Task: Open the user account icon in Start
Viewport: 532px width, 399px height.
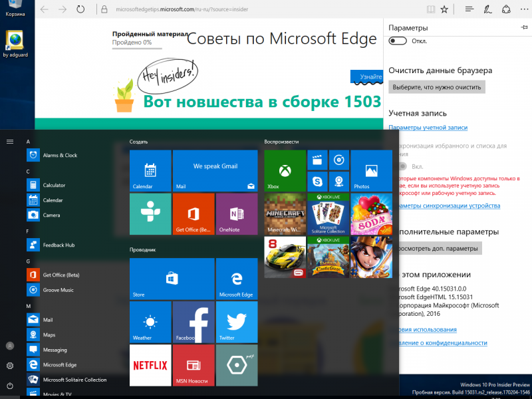Action: click(x=10, y=346)
